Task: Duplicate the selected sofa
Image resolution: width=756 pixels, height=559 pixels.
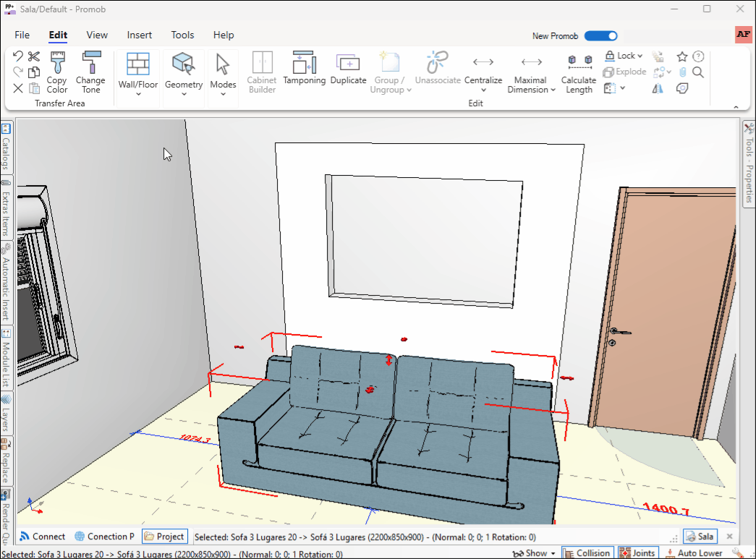Action: pos(348,69)
